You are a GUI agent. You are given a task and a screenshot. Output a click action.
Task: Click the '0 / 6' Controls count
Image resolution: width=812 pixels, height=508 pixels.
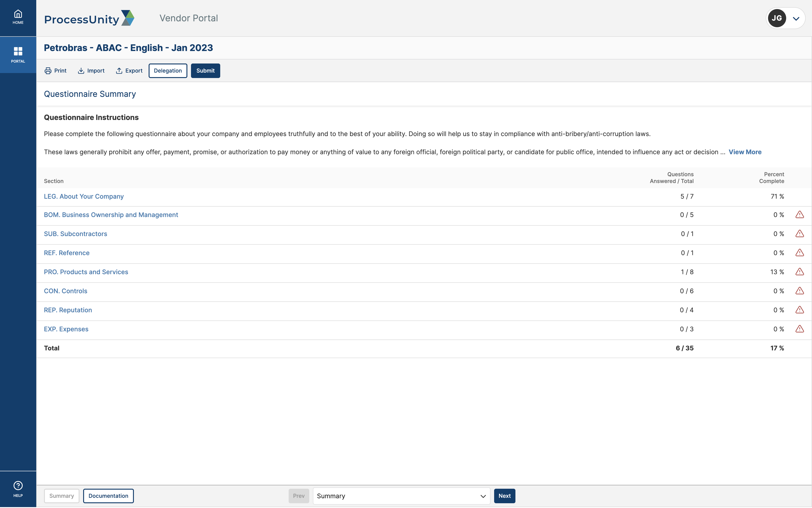coord(686,291)
